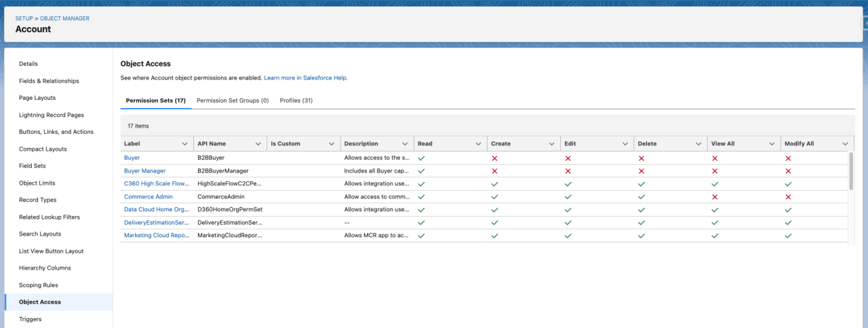Open Buttons, Links, and Actions item
Screen dimensions: 868x328
coord(56,132)
